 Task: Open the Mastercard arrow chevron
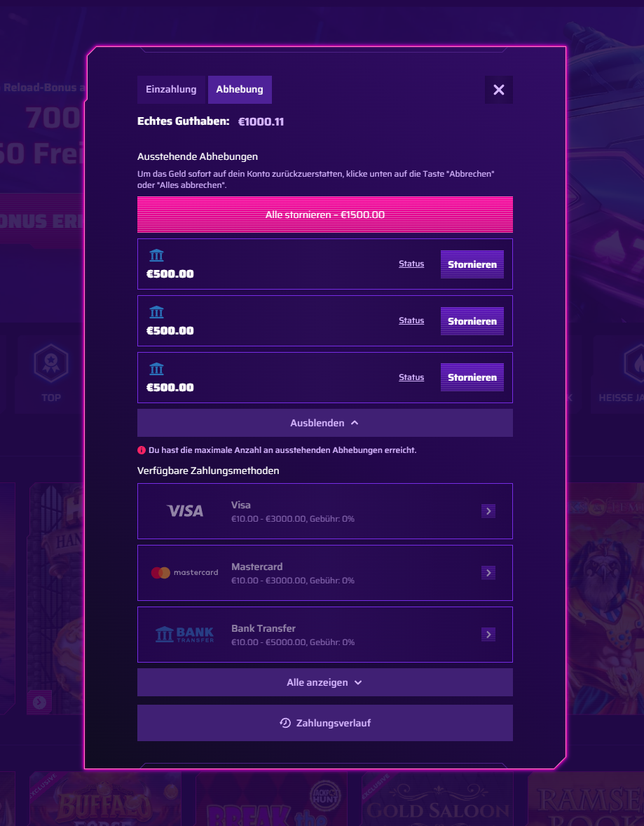pyautogui.click(x=488, y=573)
